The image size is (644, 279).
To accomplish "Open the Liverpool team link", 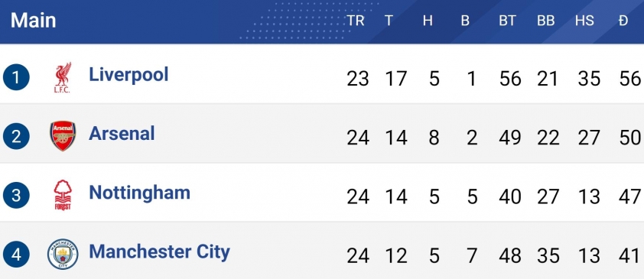I will (128, 75).
